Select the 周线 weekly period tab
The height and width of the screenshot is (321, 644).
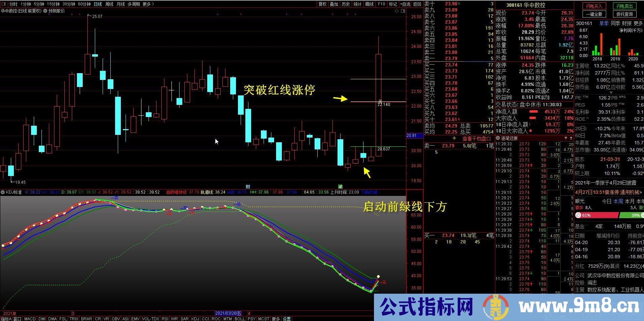pyautogui.click(x=109, y=4)
